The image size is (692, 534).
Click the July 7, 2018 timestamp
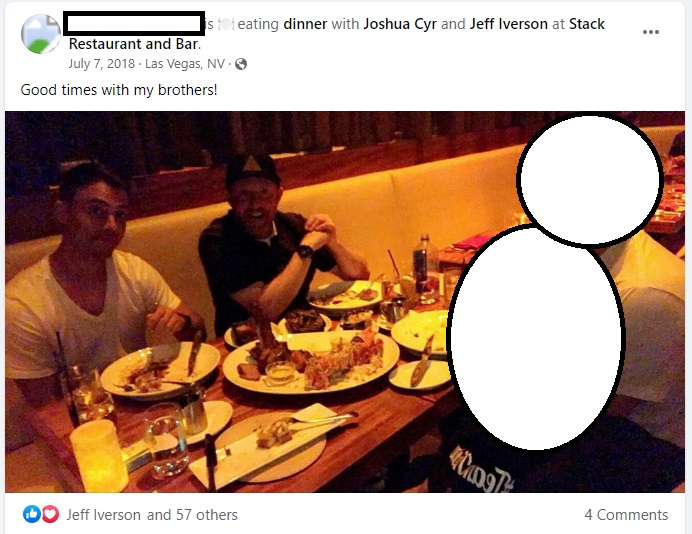coord(102,64)
